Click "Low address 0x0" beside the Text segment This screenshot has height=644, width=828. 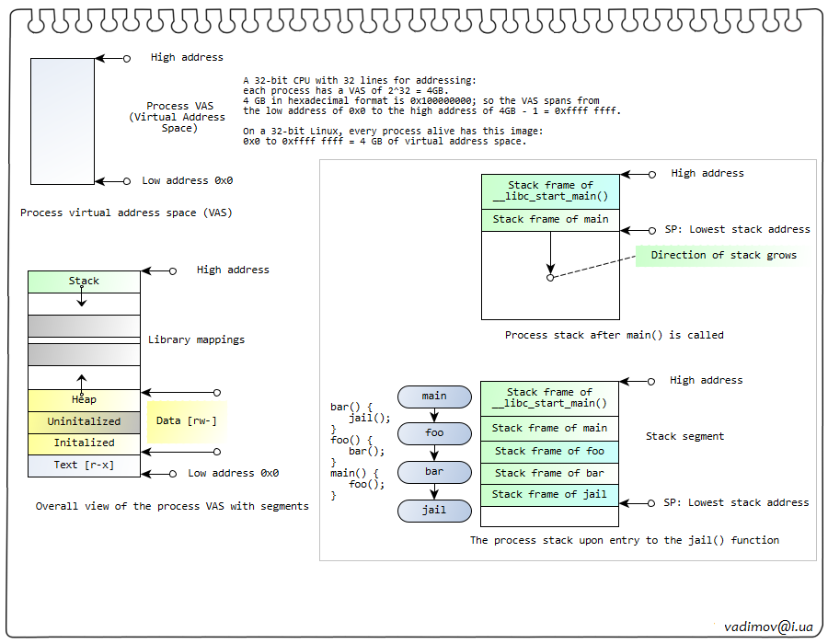[233, 474]
